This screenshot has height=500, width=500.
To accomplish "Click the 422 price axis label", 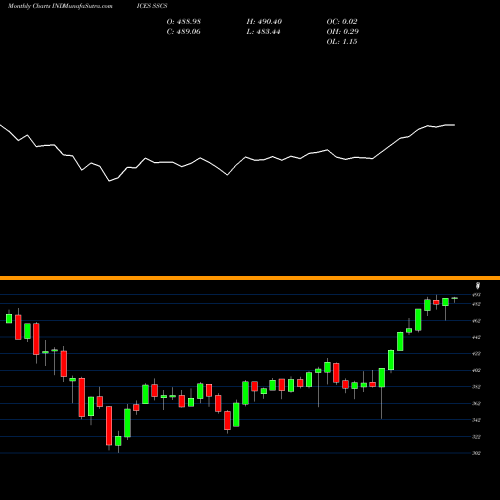I will [476, 354].
